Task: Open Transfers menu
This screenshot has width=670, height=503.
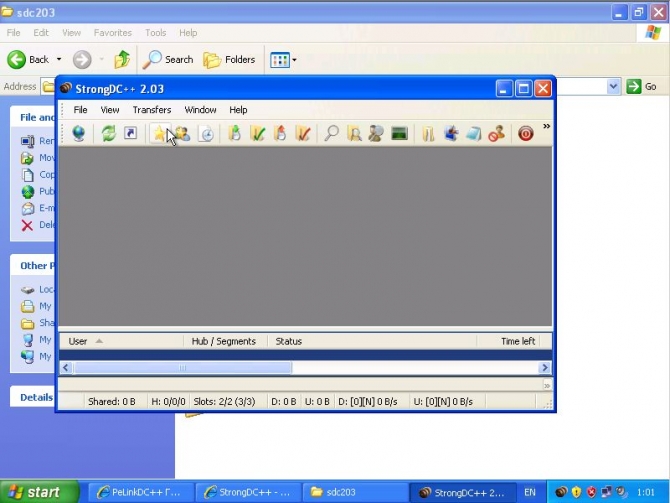Action: pos(152,110)
